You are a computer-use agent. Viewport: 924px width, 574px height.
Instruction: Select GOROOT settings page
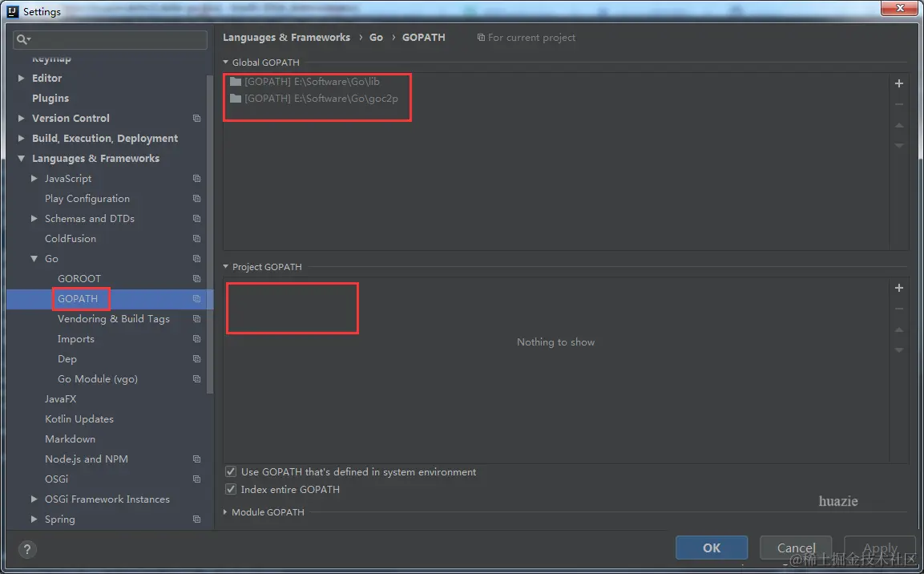click(x=79, y=278)
